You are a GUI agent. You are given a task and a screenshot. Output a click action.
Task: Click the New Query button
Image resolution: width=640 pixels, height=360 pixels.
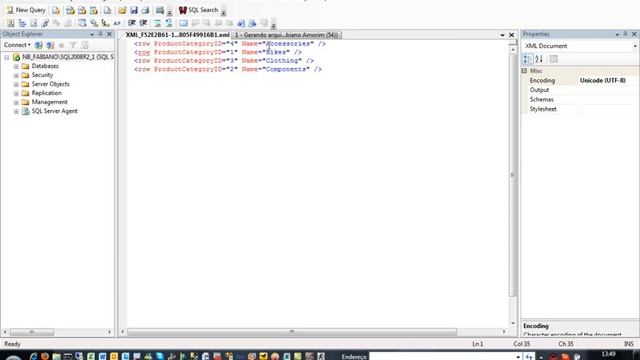point(26,10)
